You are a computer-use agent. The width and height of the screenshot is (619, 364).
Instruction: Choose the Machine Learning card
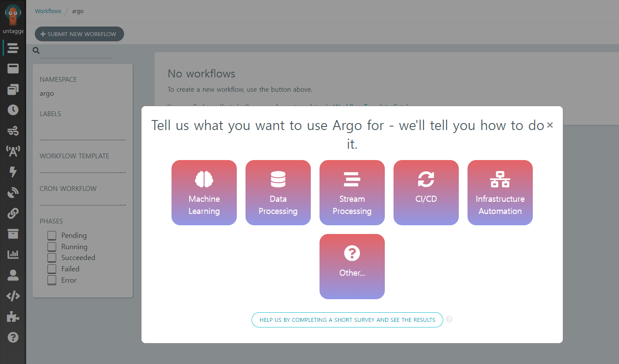[x=204, y=193]
